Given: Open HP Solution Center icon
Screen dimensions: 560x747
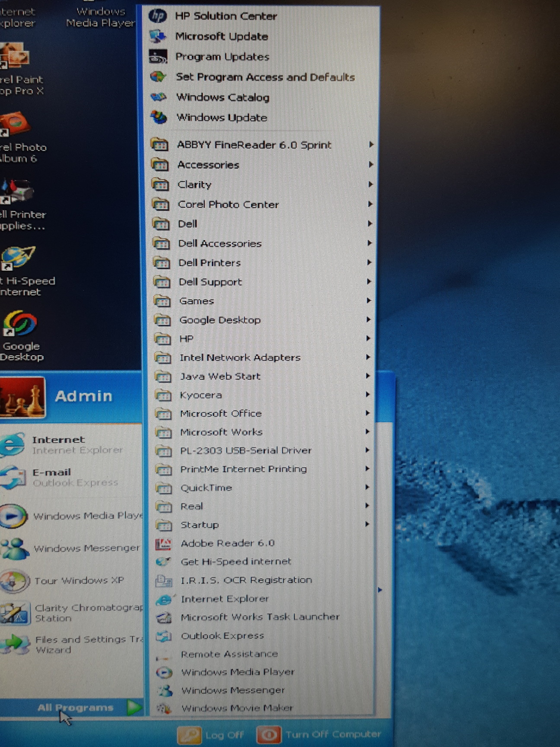Looking at the screenshot, I should pos(157,16).
